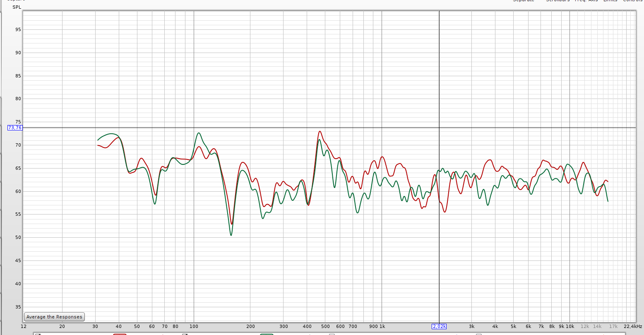This screenshot has height=335, width=644.
Task: Click the 2,02k frequency cursor readout
Action: [x=439, y=326]
